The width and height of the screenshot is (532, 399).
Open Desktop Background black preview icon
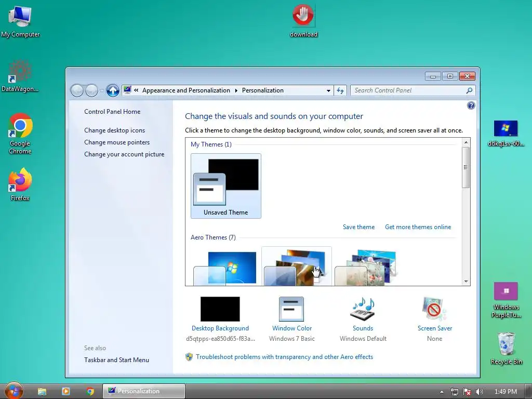tap(220, 309)
